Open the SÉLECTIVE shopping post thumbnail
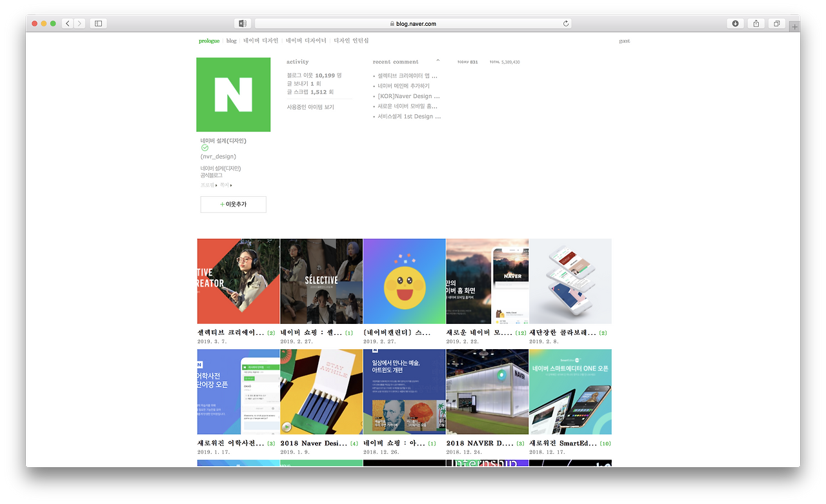The width and height of the screenshot is (826, 504). (x=321, y=281)
